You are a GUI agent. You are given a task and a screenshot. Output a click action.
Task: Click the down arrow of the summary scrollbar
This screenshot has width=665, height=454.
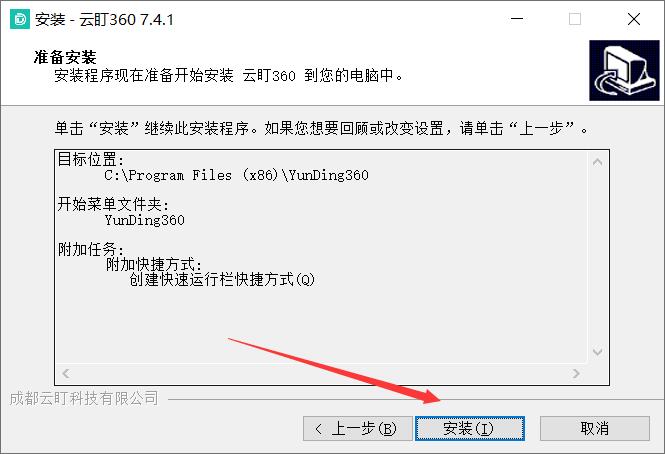[x=598, y=352]
